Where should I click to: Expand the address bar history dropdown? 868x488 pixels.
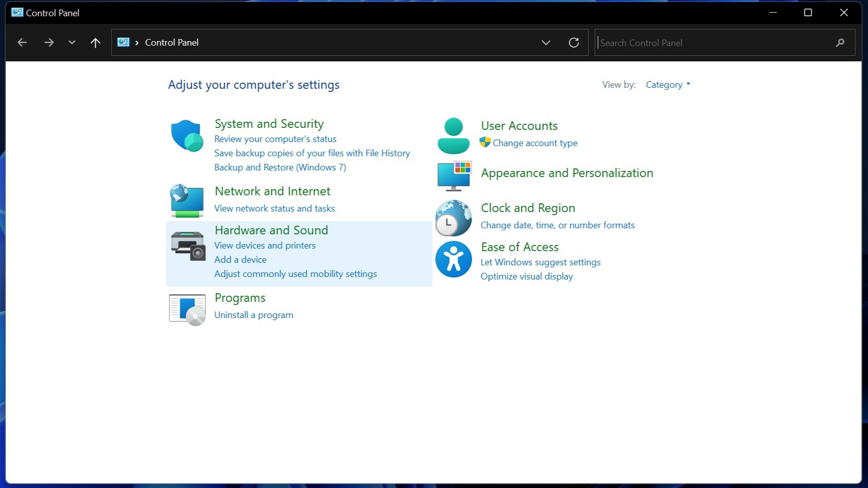coord(546,43)
